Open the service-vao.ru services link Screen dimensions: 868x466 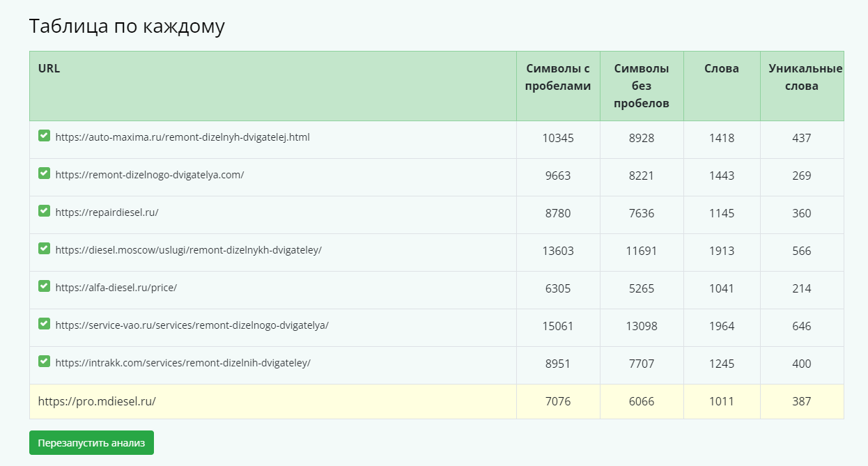point(192,325)
